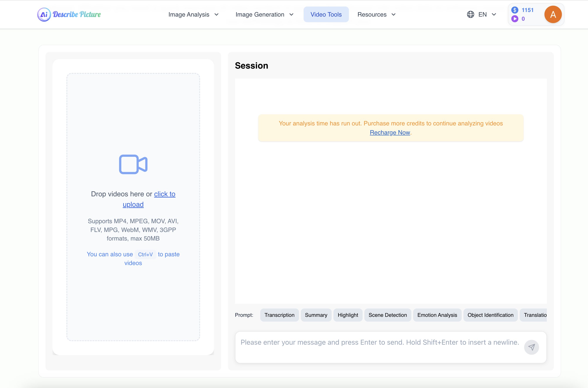Select the Emotion Analysis prompt
This screenshot has width=588, height=388.
tap(437, 315)
